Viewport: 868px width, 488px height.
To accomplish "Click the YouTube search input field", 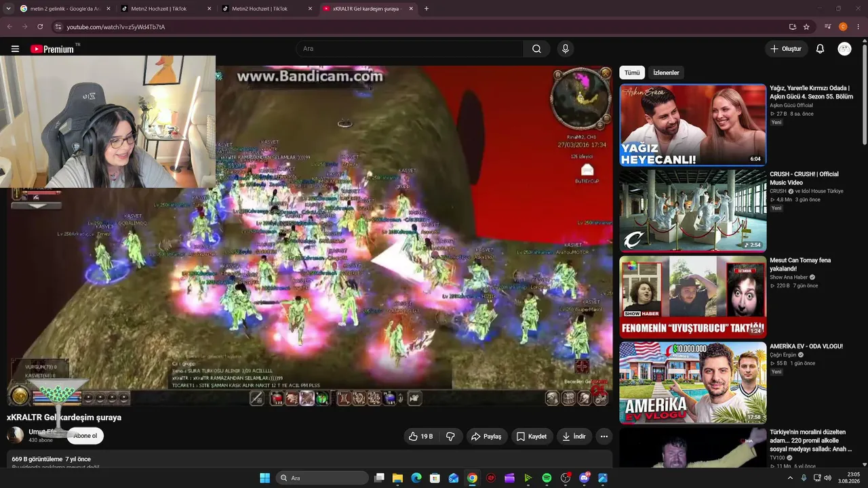I will (410, 49).
